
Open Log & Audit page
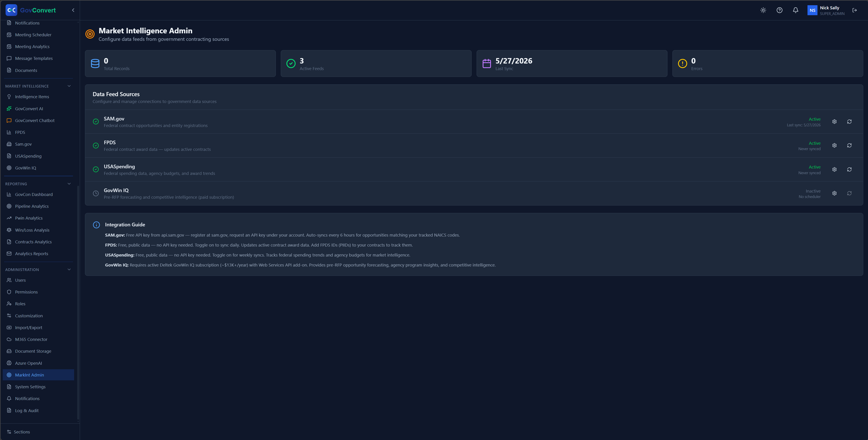[38, 411]
